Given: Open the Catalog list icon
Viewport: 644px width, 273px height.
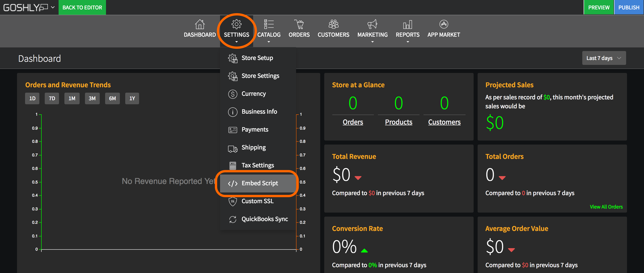Looking at the screenshot, I should (x=269, y=24).
